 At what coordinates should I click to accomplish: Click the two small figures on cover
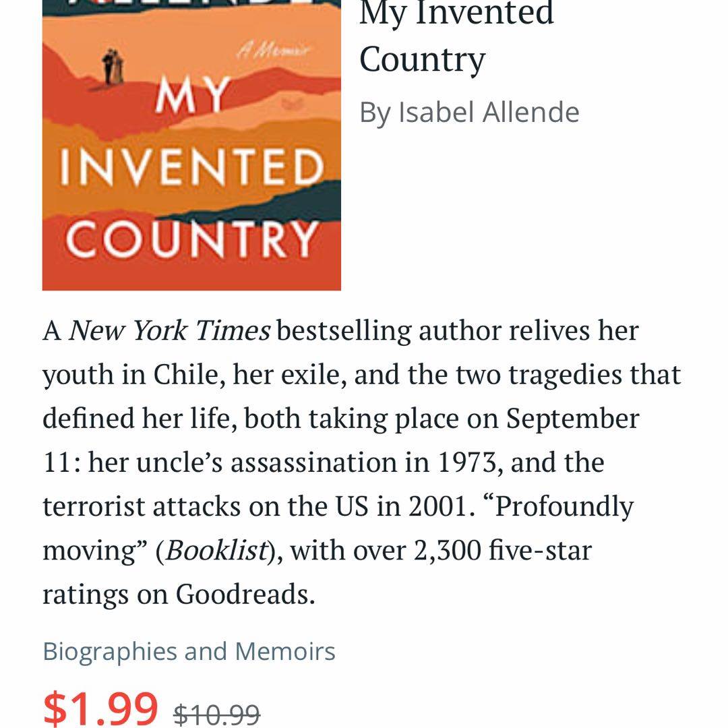(113, 68)
